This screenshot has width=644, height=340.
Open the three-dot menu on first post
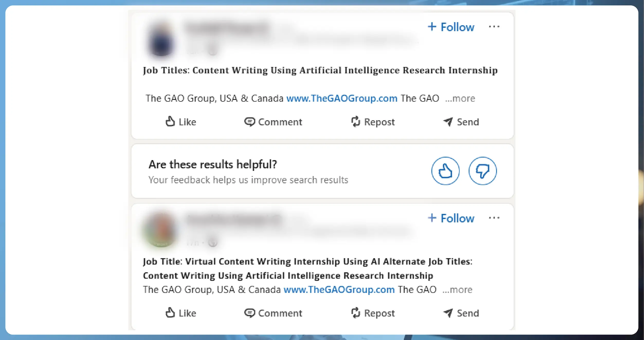pyautogui.click(x=494, y=27)
